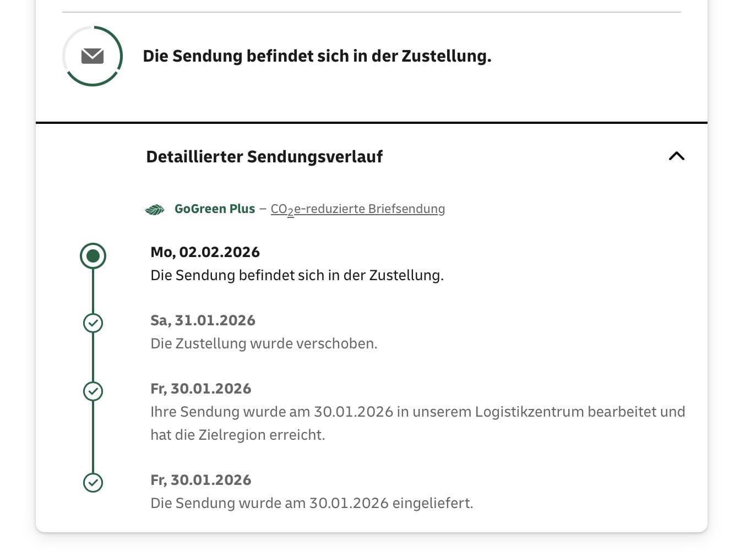756x557 pixels.
Task: Click the filled status circle for Mo, 02.02.2026
Action: [93, 255]
